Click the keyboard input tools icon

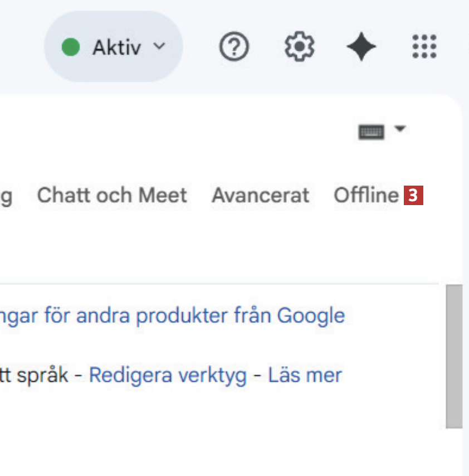(371, 132)
